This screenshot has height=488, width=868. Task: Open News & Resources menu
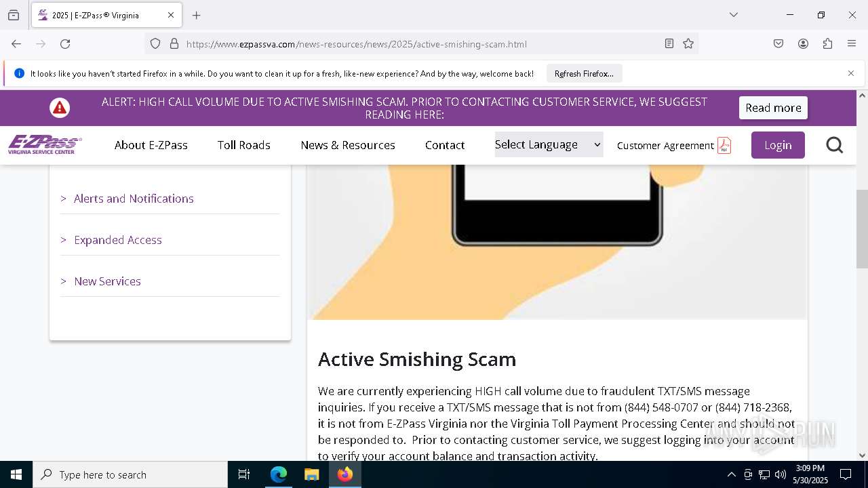click(348, 145)
